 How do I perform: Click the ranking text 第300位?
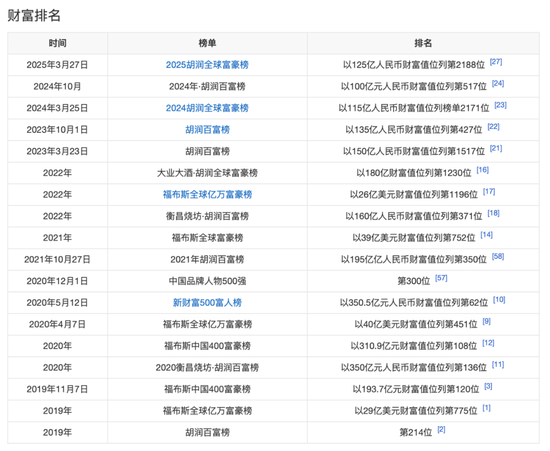(x=414, y=281)
